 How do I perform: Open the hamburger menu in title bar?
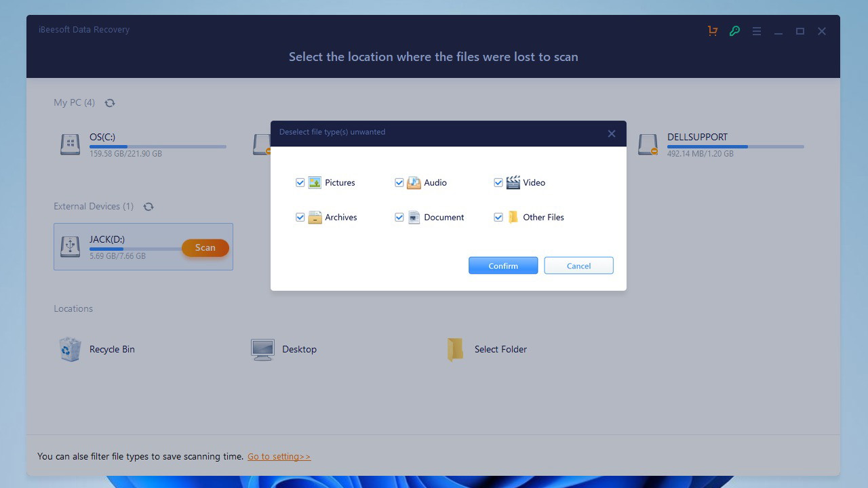point(757,31)
